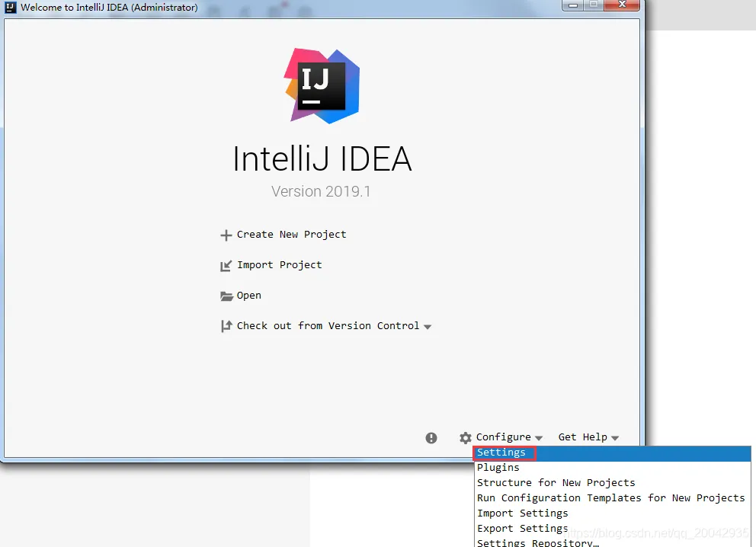The height and width of the screenshot is (547, 756).
Task: Click the import arrow icon beside Import Project
Action: click(x=226, y=266)
